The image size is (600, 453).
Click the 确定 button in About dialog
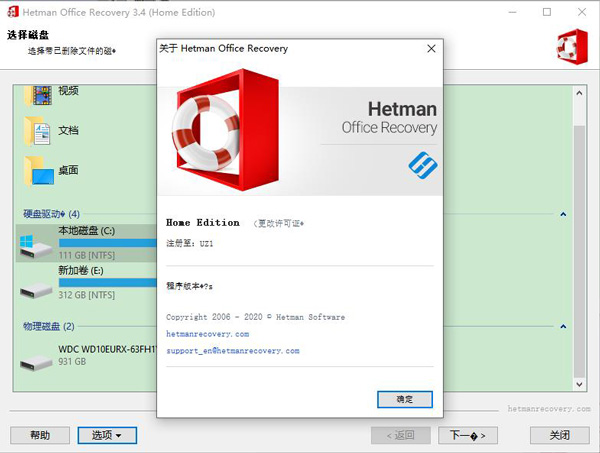tap(405, 399)
